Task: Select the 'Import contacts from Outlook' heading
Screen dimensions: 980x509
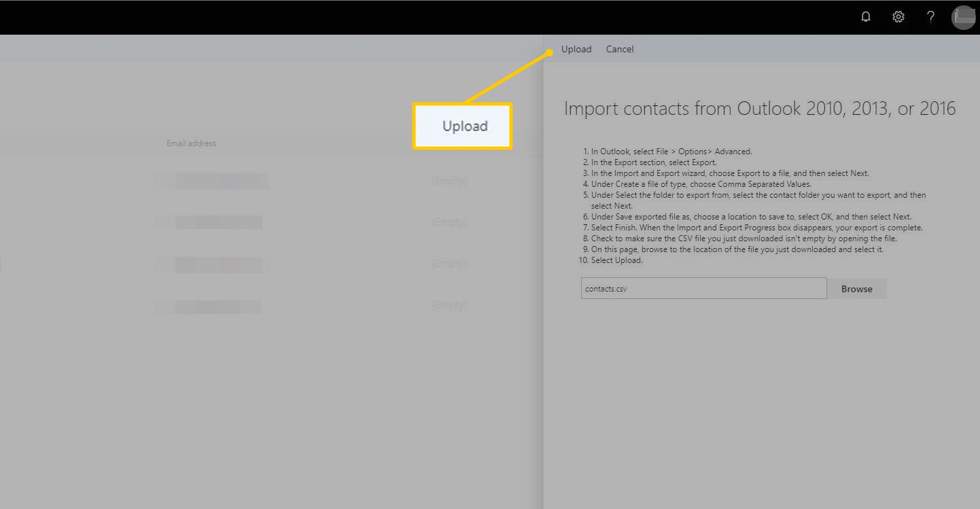Action: point(760,108)
